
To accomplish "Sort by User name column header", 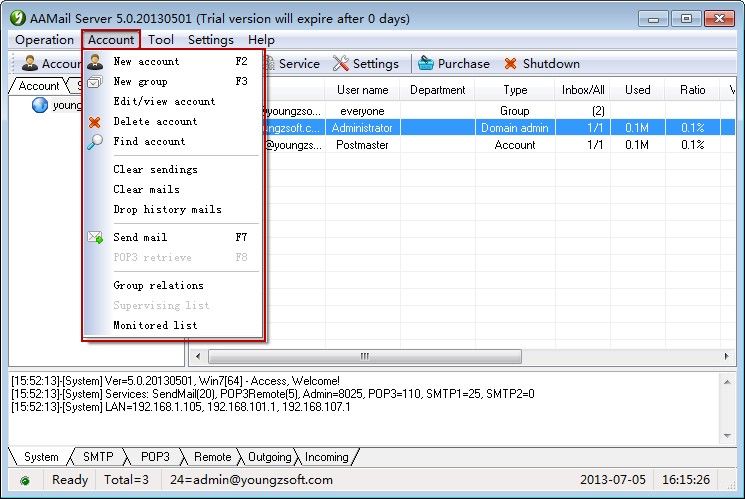I will [x=363, y=90].
